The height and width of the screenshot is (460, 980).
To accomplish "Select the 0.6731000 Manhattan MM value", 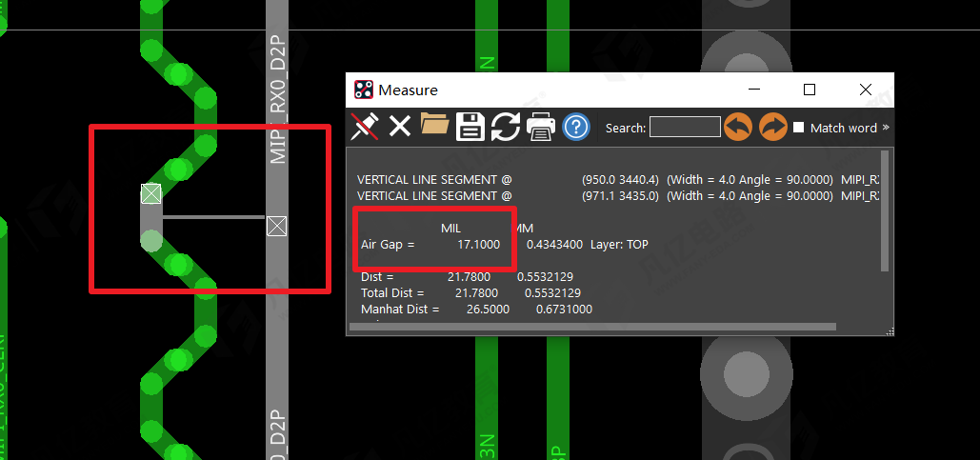I will point(565,310).
